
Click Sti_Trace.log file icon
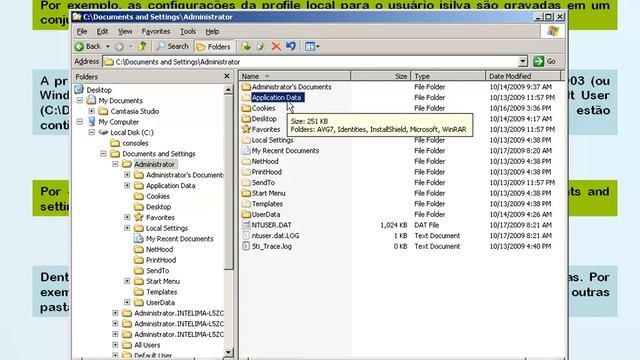tap(246, 246)
